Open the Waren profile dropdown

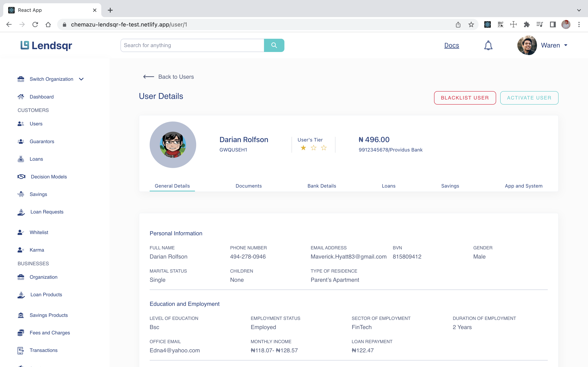point(555,45)
